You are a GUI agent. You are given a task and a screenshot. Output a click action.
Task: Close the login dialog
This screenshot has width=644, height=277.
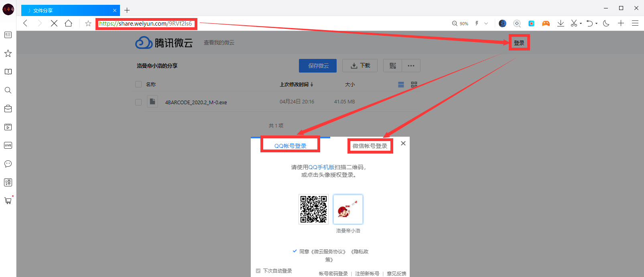[403, 143]
